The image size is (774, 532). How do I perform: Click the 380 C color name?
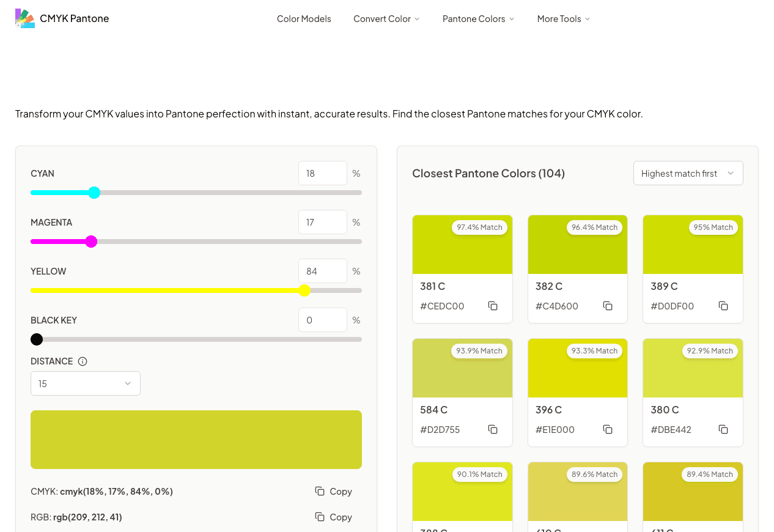pyautogui.click(x=665, y=410)
